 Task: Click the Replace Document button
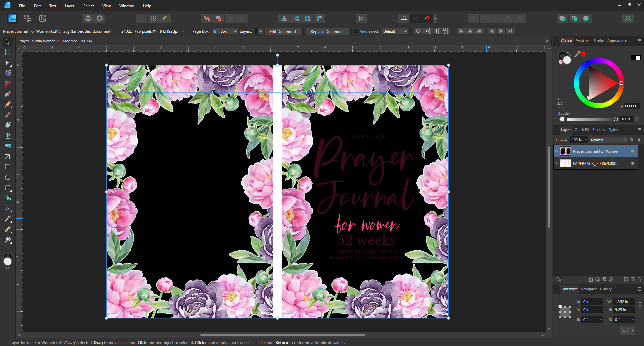pyautogui.click(x=327, y=31)
